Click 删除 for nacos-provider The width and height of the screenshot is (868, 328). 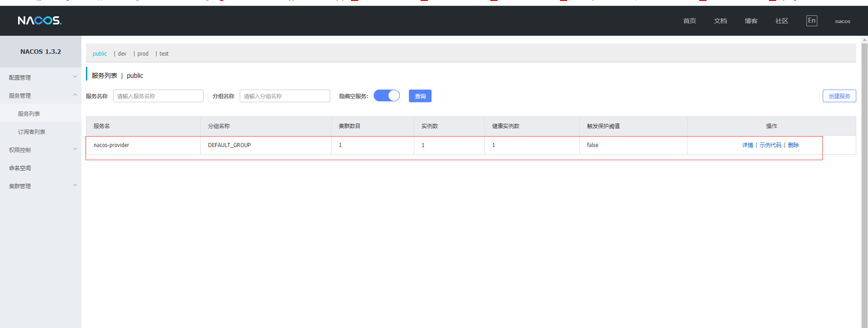793,145
